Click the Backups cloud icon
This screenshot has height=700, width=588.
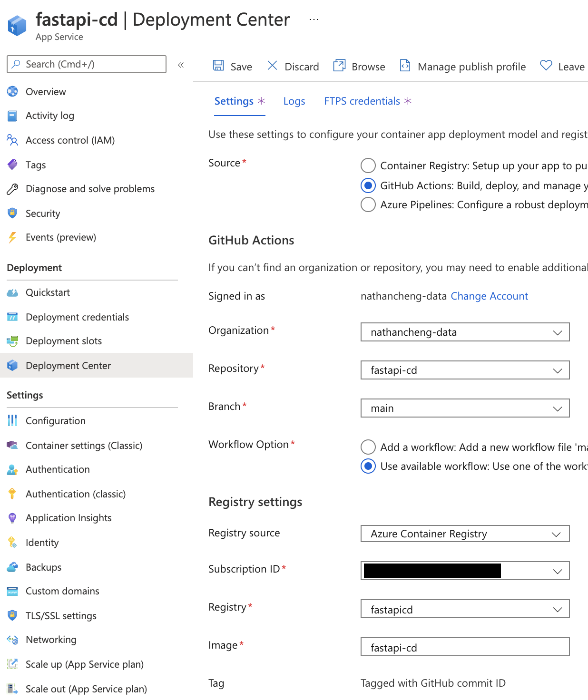point(12,567)
